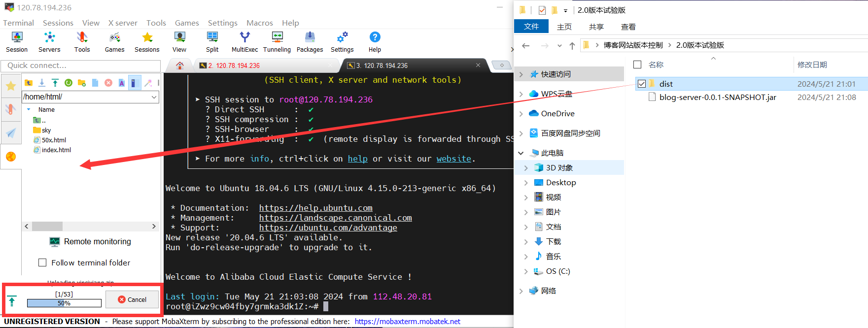Uncheck the dist folder checkbox

pyautogui.click(x=642, y=84)
